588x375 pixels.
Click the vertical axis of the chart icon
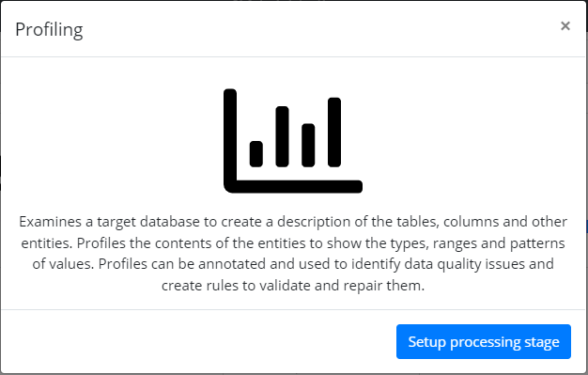click(x=230, y=141)
